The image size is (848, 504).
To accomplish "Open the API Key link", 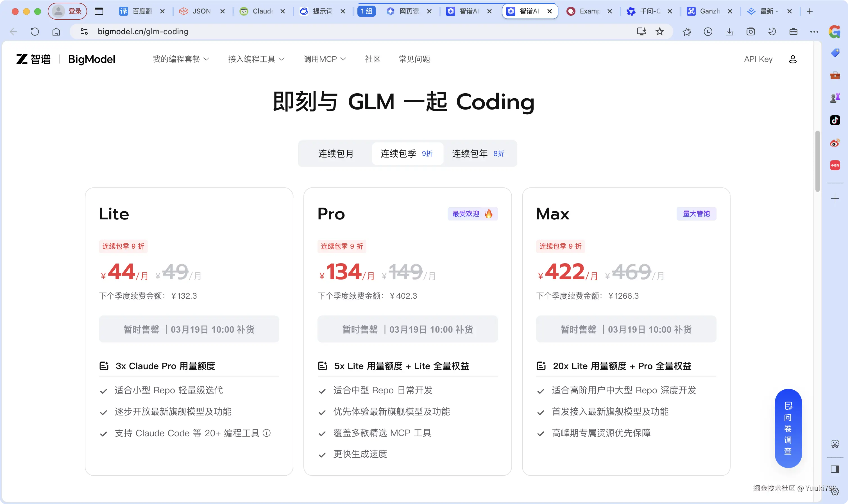I will [758, 59].
